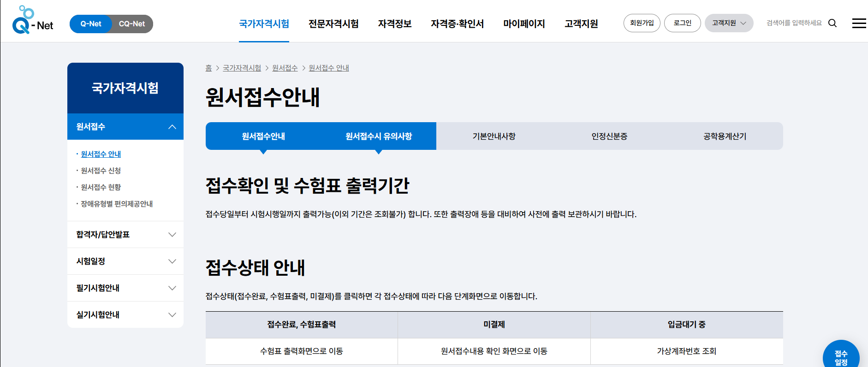Click the 홈 breadcrumb link
This screenshot has height=367, width=868.
pyautogui.click(x=208, y=68)
